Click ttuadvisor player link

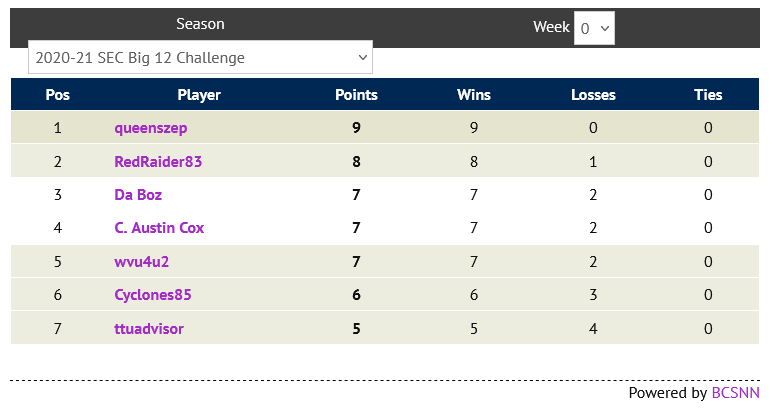[x=149, y=328]
